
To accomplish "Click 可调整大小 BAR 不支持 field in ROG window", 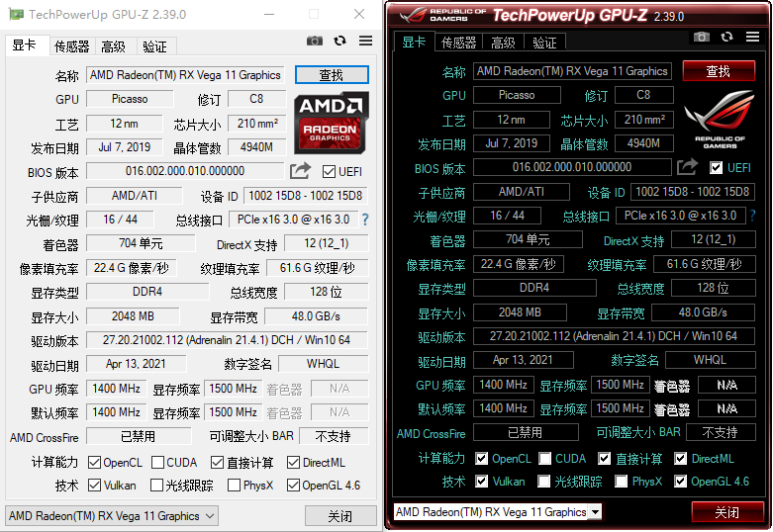I will coord(721,432).
